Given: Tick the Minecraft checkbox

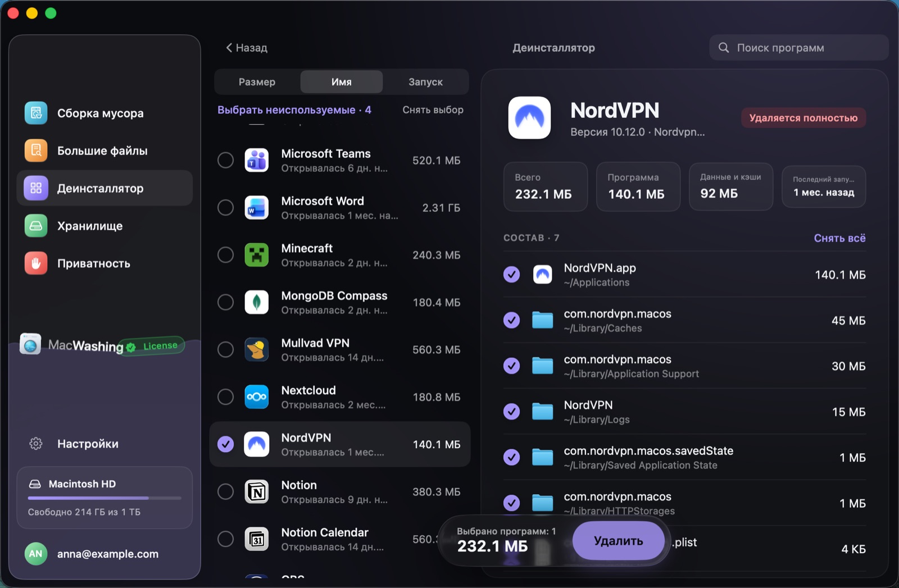Looking at the screenshot, I should 226,255.
